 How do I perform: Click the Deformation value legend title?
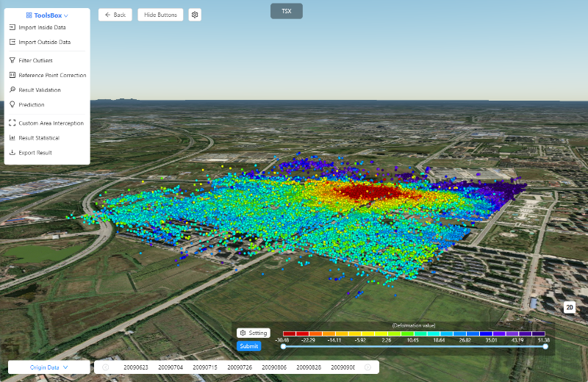tap(414, 325)
